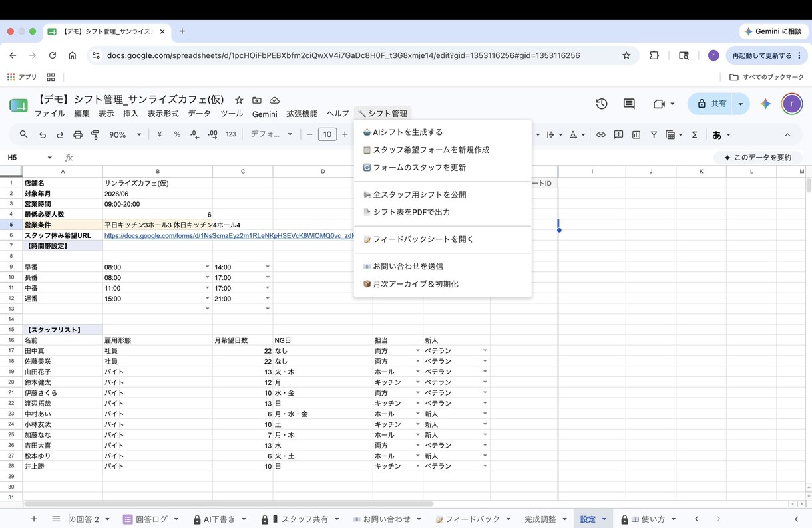Choose フィードバックシートを開く
This screenshot has width=812, height=528.
(x=443, y=239)
